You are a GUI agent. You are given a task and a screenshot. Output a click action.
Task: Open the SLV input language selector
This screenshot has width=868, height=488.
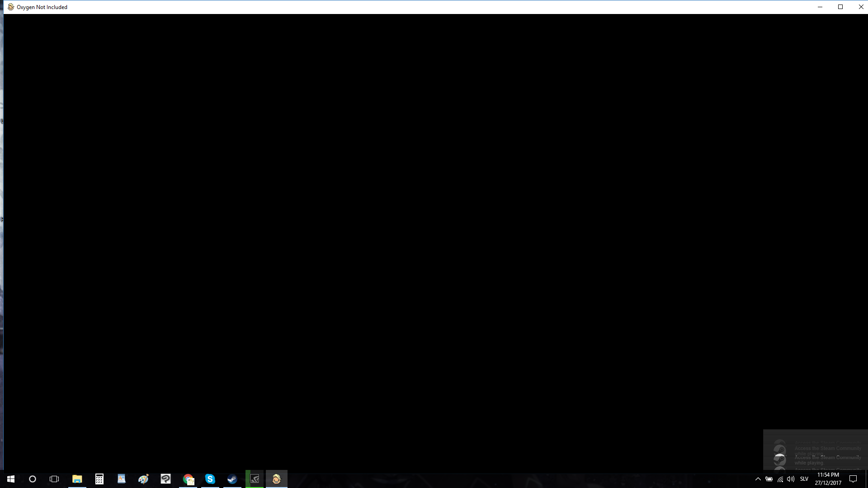[804, 479]
